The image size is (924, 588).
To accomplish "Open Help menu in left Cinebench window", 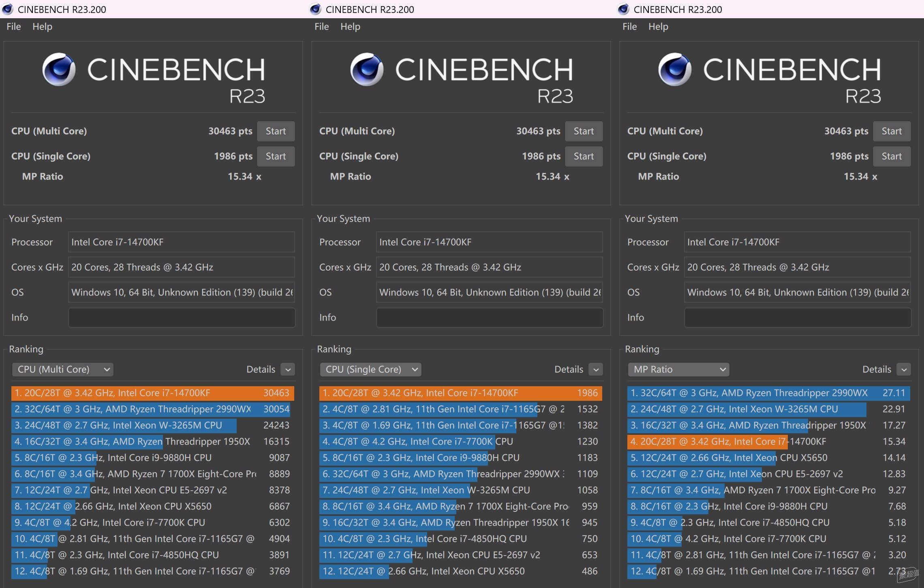I will coord(42,26).
